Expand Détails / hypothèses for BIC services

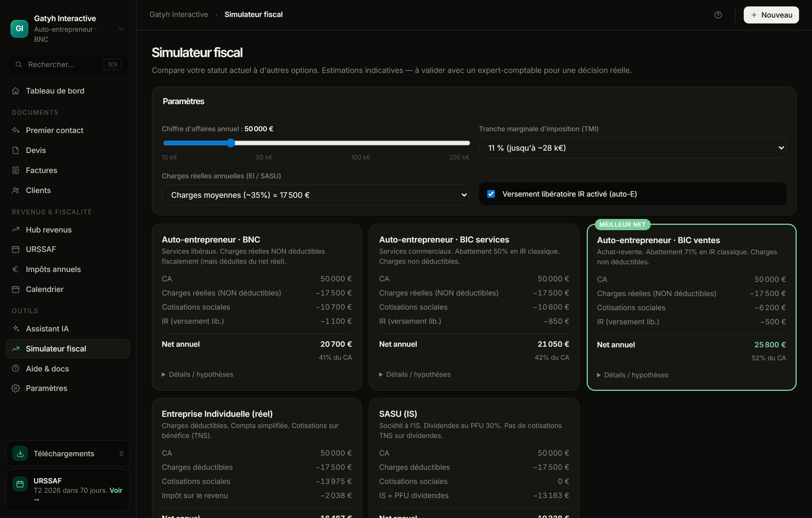point(415,375)
